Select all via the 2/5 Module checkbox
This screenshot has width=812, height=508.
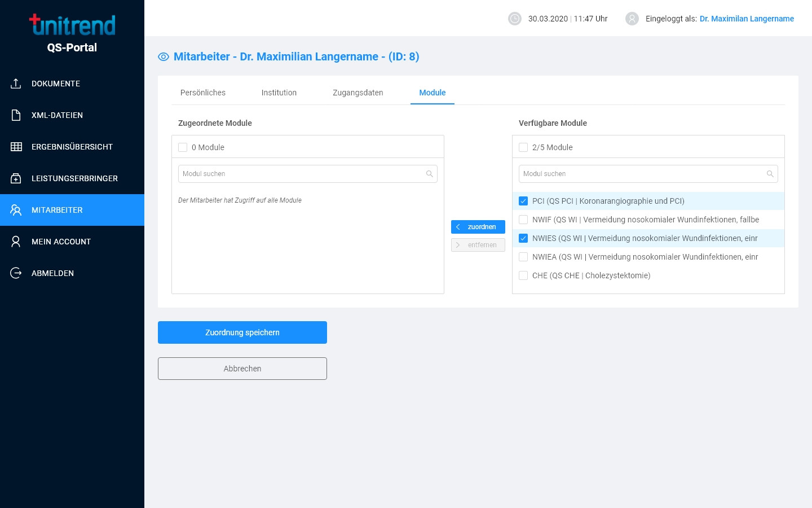(x=523, y=147)
